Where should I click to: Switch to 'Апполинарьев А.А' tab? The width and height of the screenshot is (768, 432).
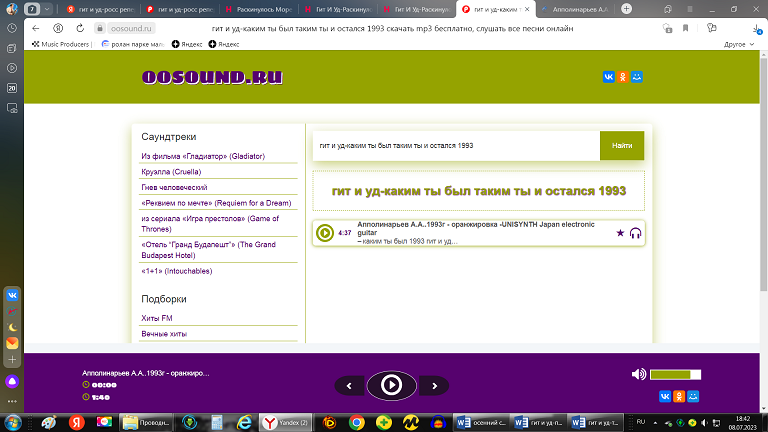576,9
